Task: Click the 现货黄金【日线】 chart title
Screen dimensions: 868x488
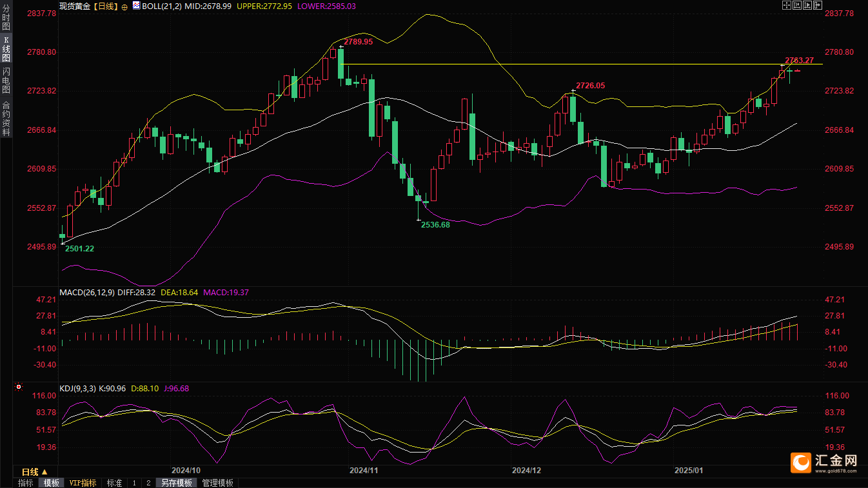Action: [88, 6]
